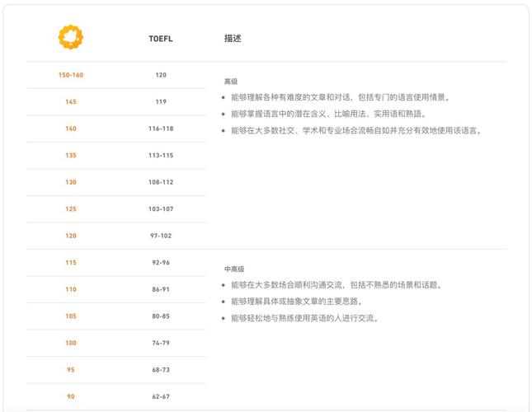Image resolution: width=532 pixels, height=412 pixels.
Task: Click the Duolingo score 115
Action: tap(71, 262)
